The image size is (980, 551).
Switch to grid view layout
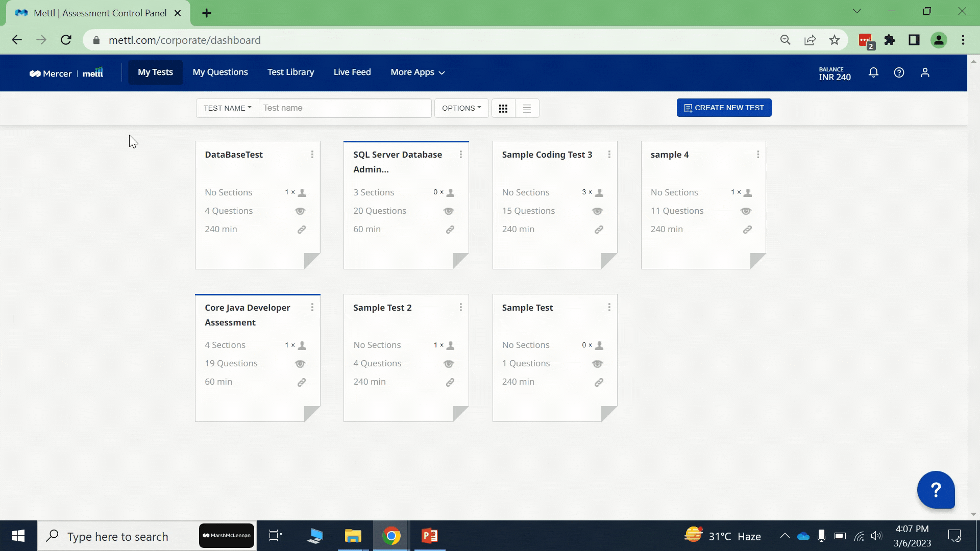click(x=503, y=108)
